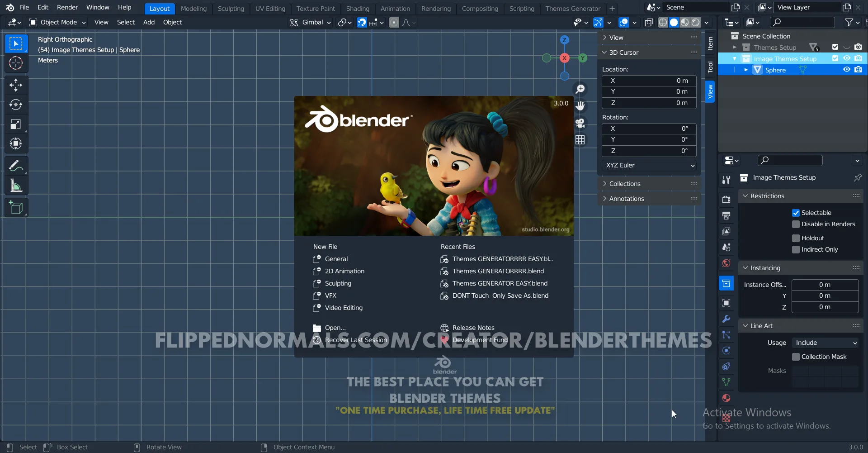The width and height of the screenshot is (868, 453).
Task: Open the Scene properties icon
Action: point(726,247)
